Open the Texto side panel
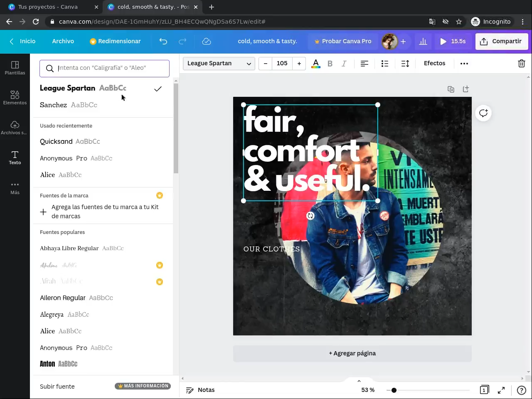The image size is (532, 399). (x=15, y=158)
